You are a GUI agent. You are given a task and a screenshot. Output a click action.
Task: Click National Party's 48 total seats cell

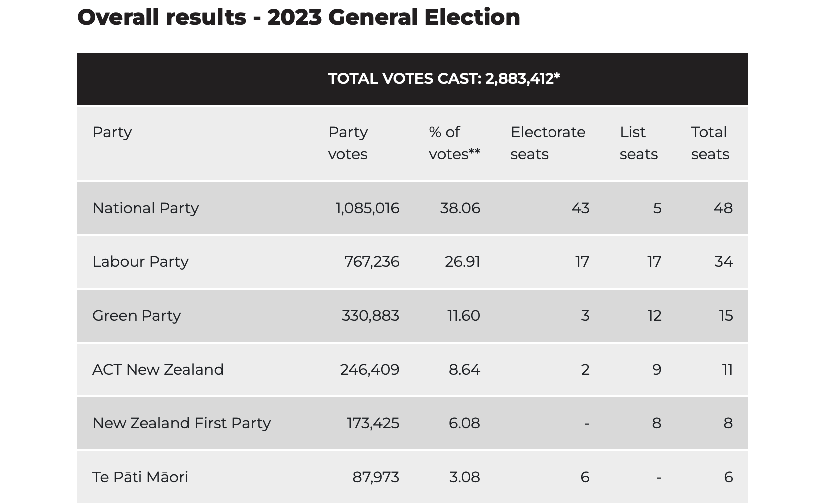723,208
